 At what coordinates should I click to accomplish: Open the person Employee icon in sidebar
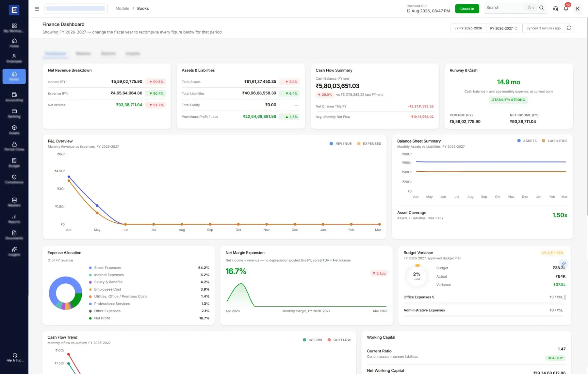tap(14, 56)
